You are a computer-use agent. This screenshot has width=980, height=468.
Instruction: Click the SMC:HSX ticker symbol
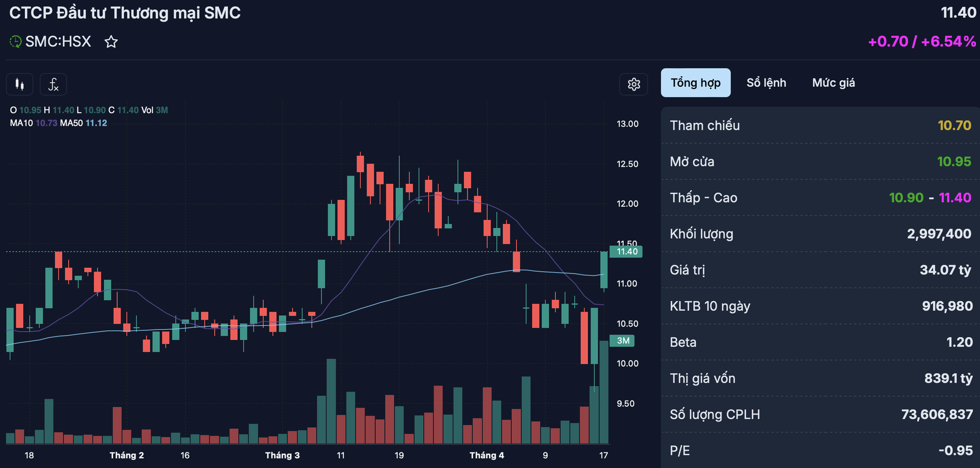pyautogui.click(x=58, y=42)
